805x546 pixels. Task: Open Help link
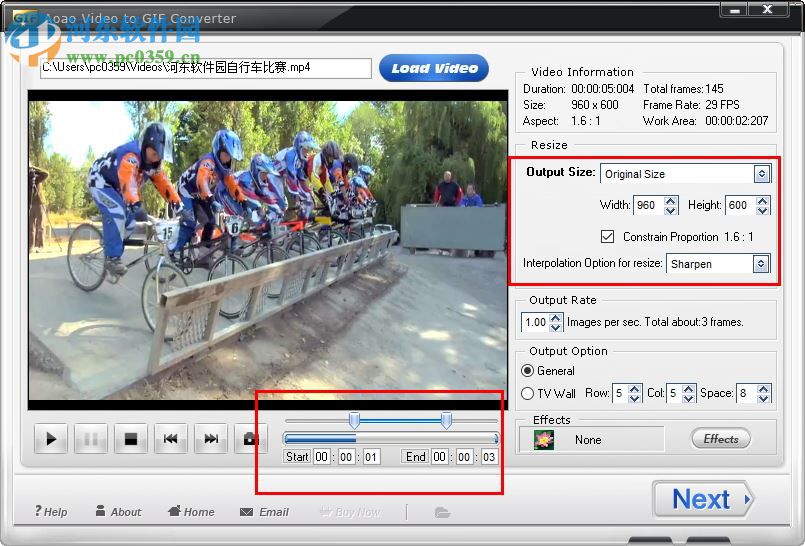[51, 512]
